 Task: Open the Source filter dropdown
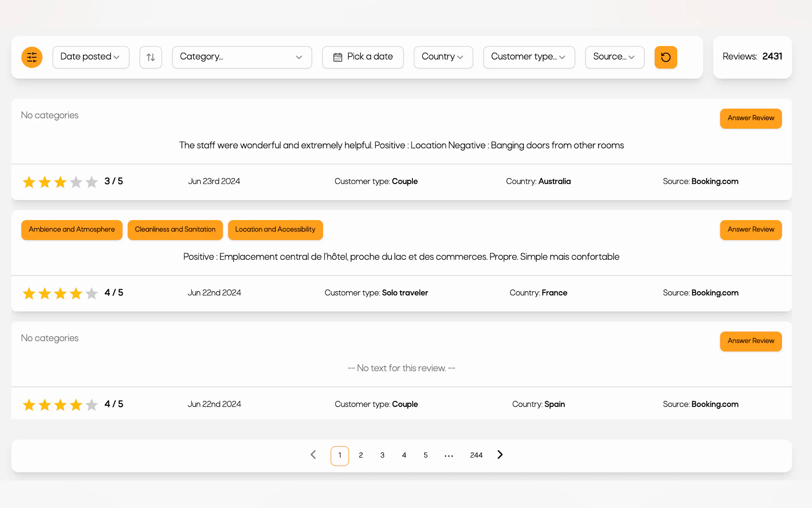tap(614, 57)
